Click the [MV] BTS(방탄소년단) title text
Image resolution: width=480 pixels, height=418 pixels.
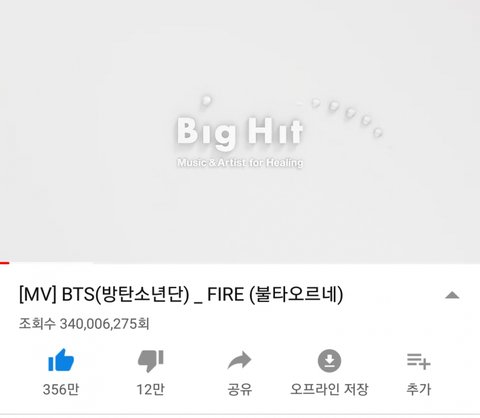(x=104, y=295)
